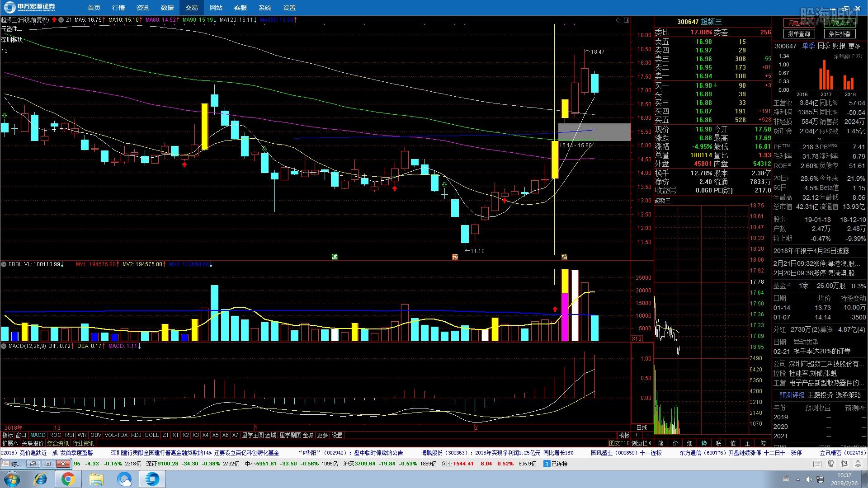
Task: Open the 窗口 window menu
Action: pyautogui.click(x=21, y=435)
